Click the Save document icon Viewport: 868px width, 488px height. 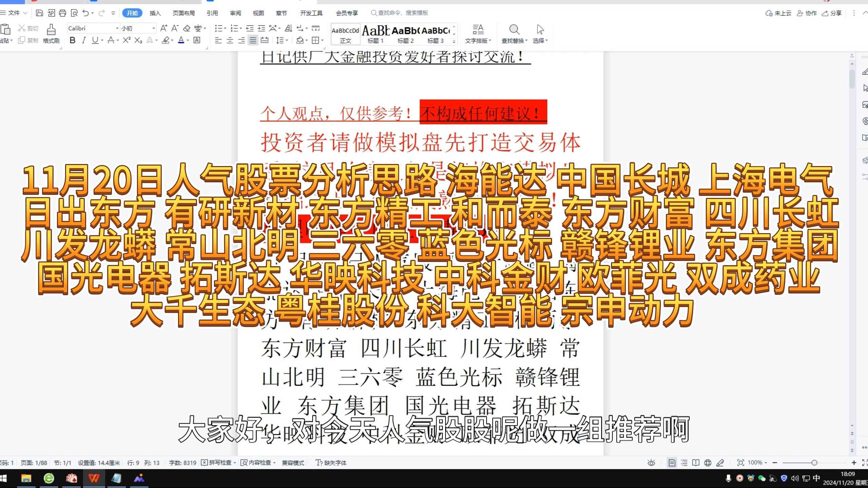click(39, 13)
